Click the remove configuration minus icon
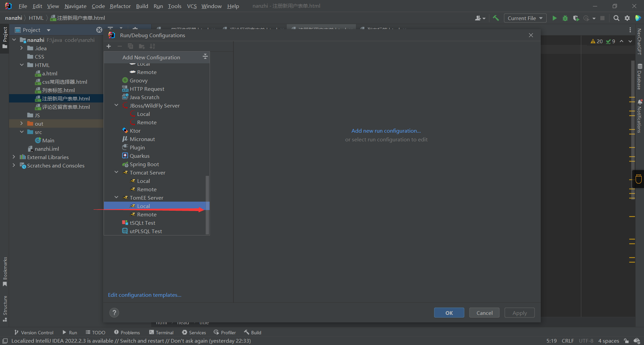This screenshot has height=345, width=644. tap(120, 46)
